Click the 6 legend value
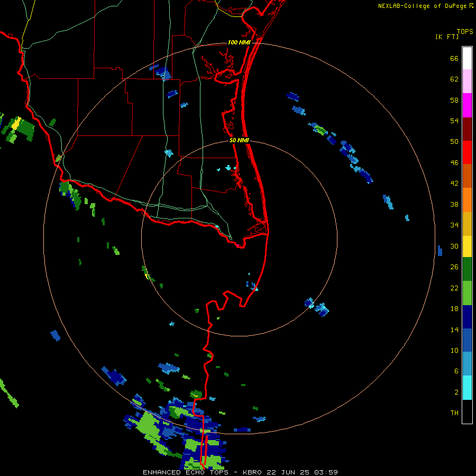476x476 pixels. [456, 371]
